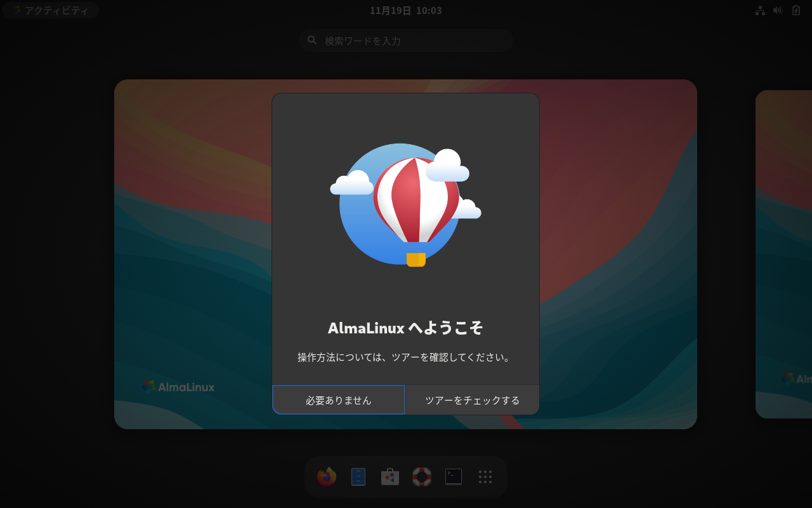This screenshot has height=508, width=812.
Task: Open the Files app in the dock
Action: pos(358,476)
